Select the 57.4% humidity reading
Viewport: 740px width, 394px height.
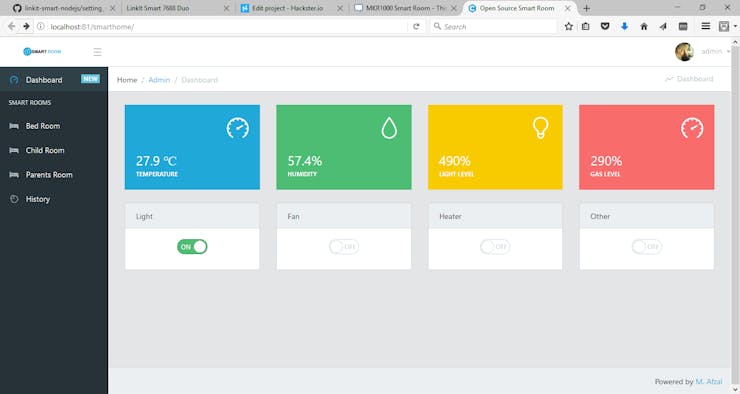pos(305,161)
